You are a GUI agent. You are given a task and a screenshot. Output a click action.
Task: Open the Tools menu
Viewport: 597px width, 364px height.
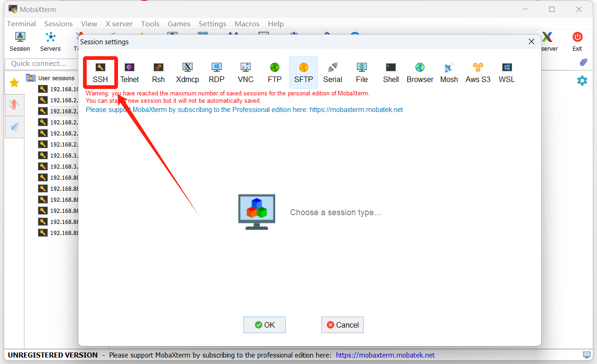pyautogui.click(x=150, y=23)
